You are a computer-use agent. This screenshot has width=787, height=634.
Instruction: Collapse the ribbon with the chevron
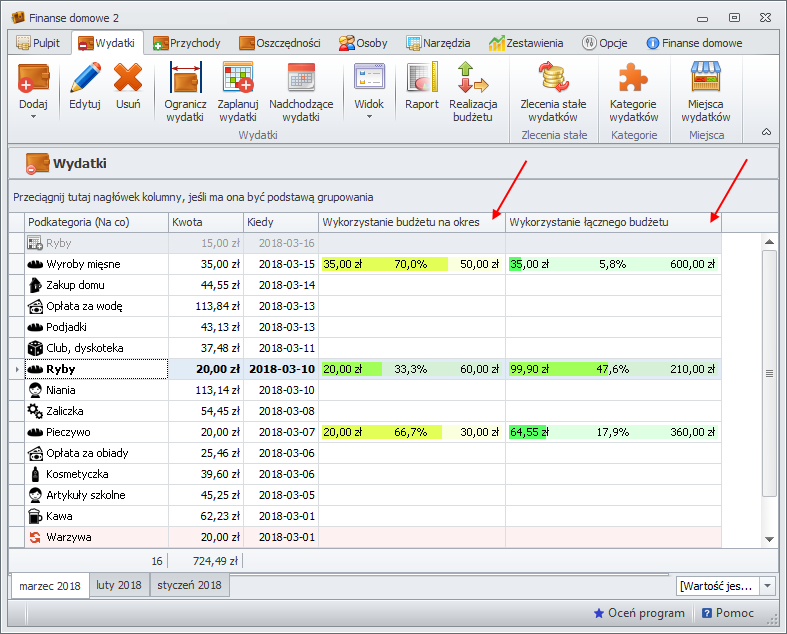(766, 132)
